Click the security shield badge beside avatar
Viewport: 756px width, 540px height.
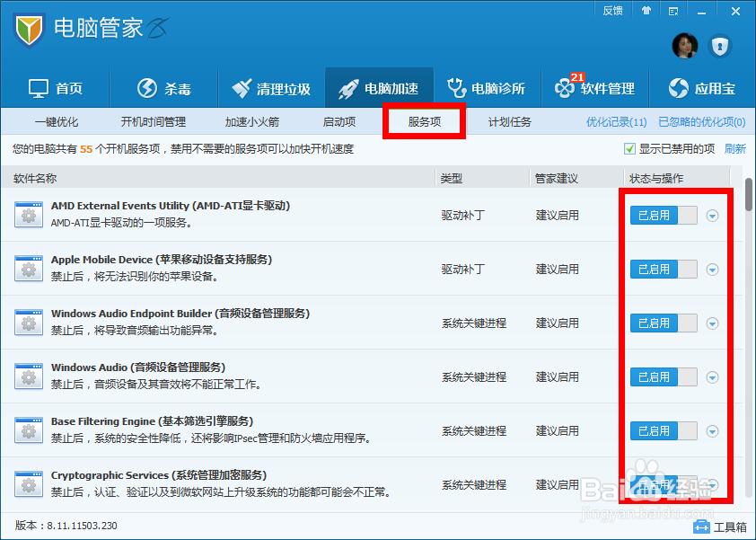(x=720, y=47)
